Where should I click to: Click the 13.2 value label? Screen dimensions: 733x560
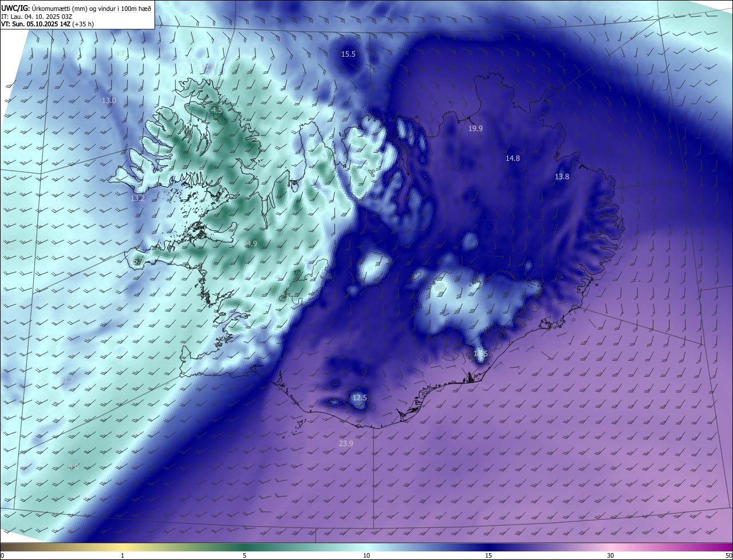137,198
